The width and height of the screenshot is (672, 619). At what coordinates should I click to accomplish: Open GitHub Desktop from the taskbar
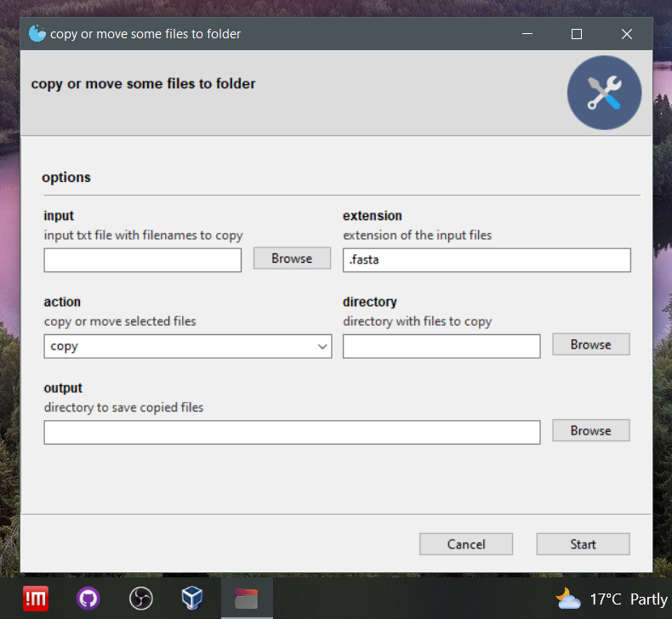pos(88,599)
